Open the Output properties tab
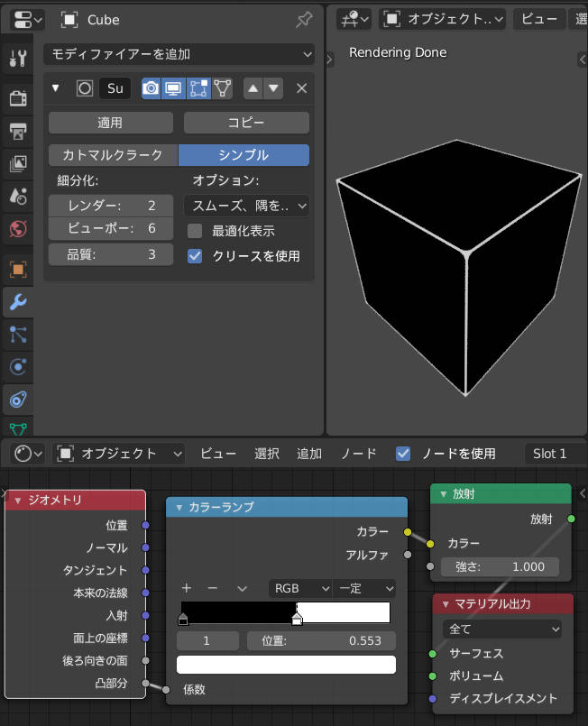The image size is (588, 726). (18, 132)
